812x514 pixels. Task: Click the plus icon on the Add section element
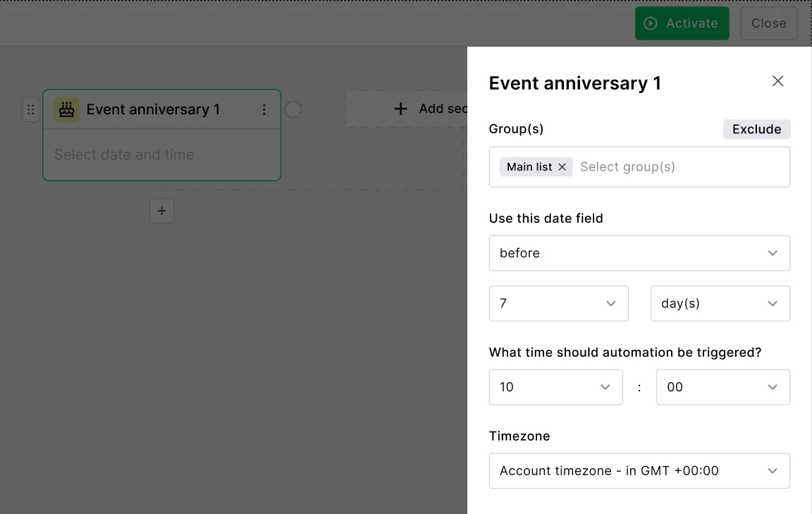pyautogui.click(x=400, y=109)
